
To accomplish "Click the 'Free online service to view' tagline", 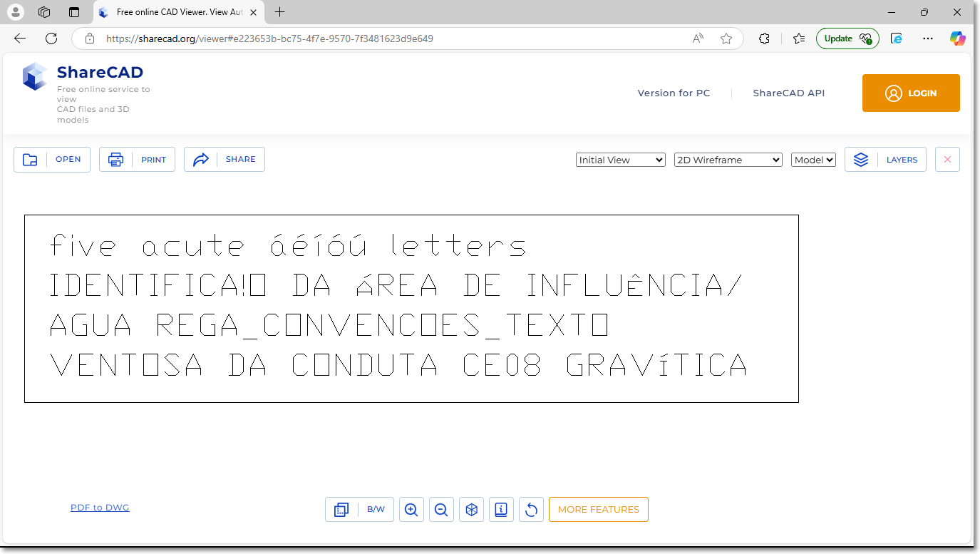I will (x=103, y=94).
